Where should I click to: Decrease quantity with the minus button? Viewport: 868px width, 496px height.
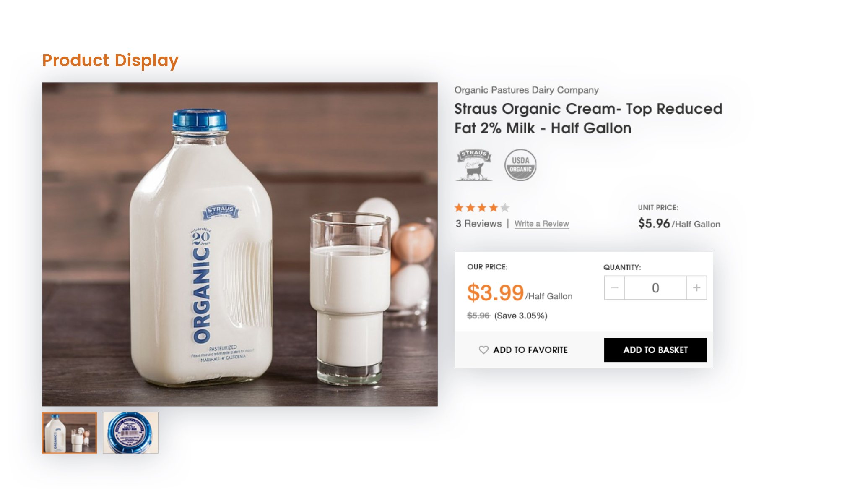pyautogui.click(x=614, y=288)
